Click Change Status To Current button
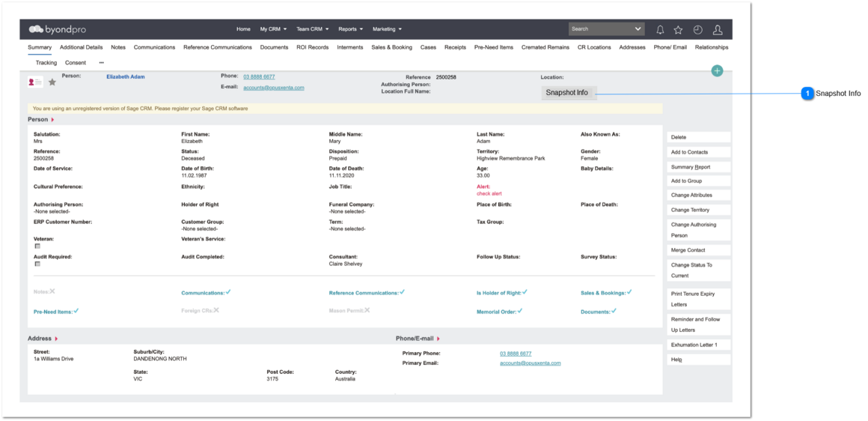This screenshot has width=868, height=421. (x=699, y=270)
